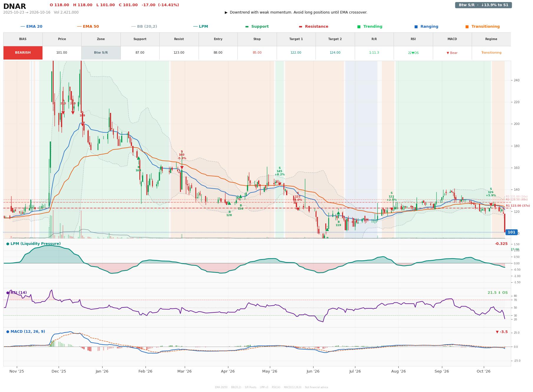Click the LPM legend entry
This screenshot has width=533, height=392.
click(x=200, y=27)
